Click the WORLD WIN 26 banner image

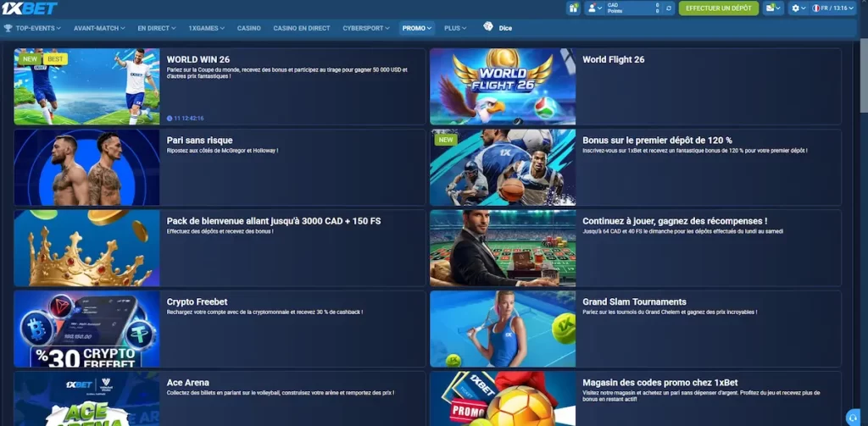(87, 87)
